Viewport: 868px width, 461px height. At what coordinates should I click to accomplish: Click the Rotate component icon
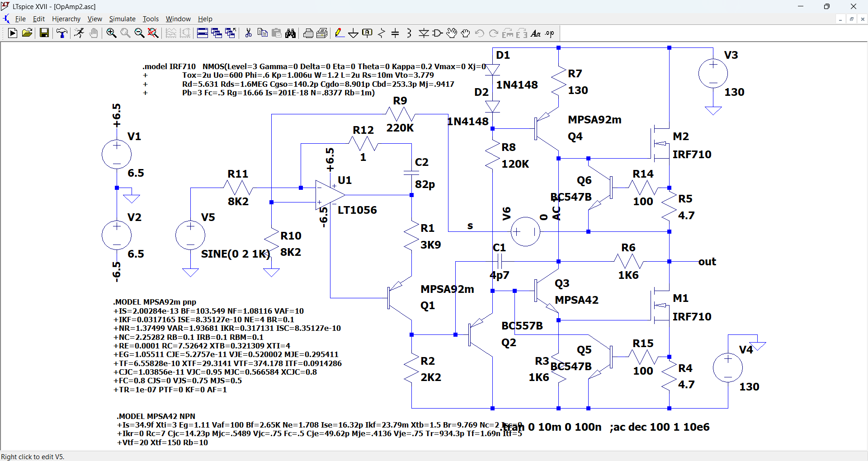tap(508, 33)
